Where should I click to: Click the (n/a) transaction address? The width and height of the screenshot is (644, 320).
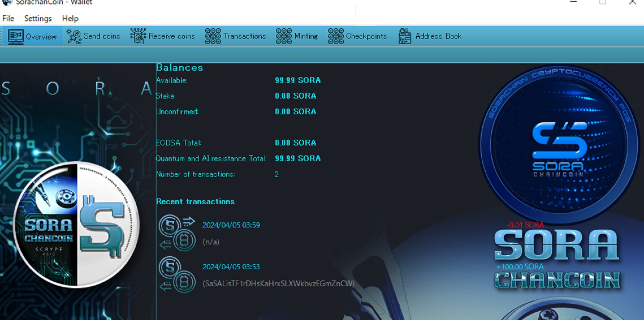pyautogui.click(x=211, y=242)
